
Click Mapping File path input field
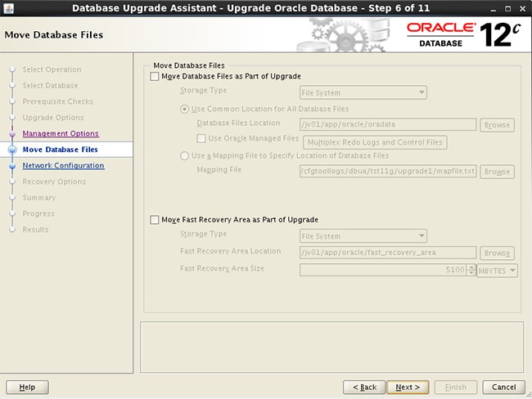click(x=388, y=171)
